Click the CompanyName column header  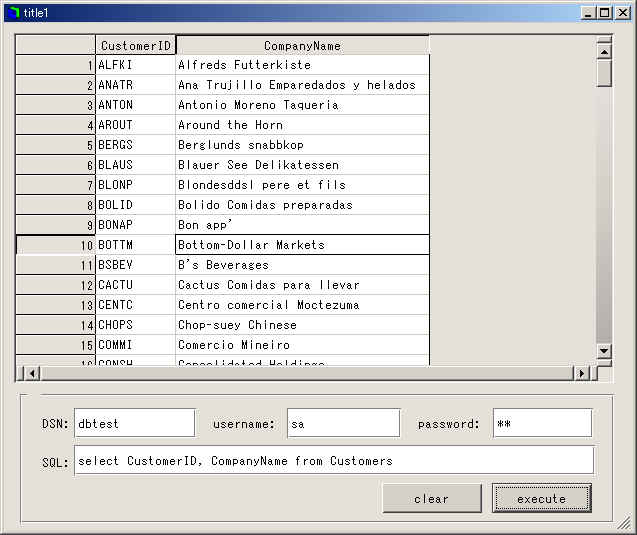click(x=302, y=45)
